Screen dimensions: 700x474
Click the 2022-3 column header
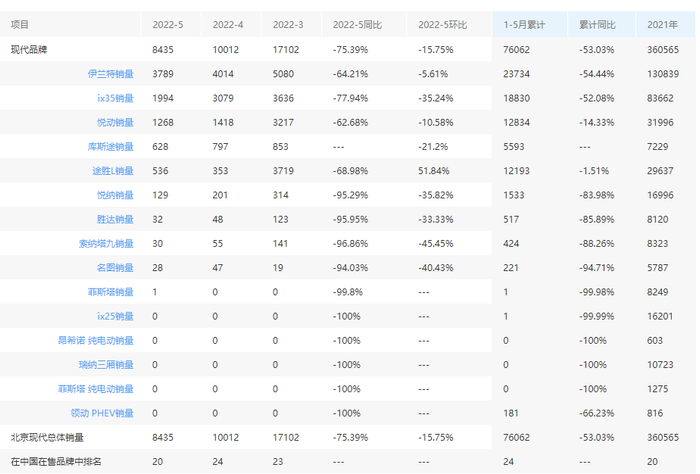click(288, 25)
